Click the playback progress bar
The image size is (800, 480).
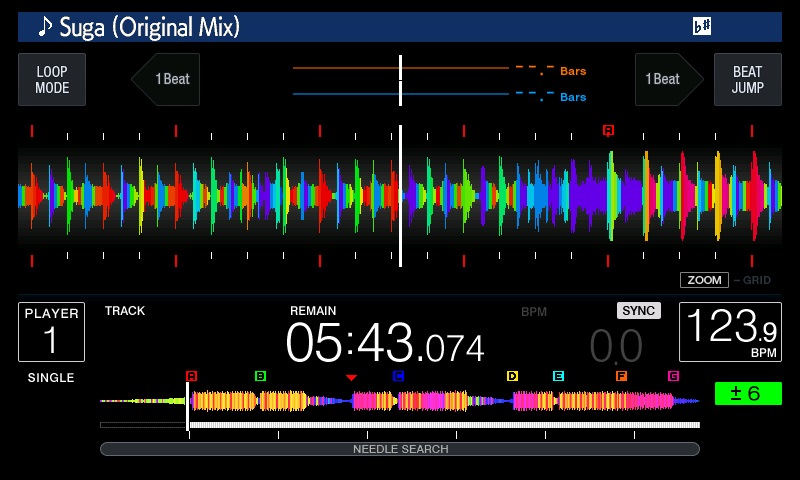pyautogui.click(x=400, y=425)
